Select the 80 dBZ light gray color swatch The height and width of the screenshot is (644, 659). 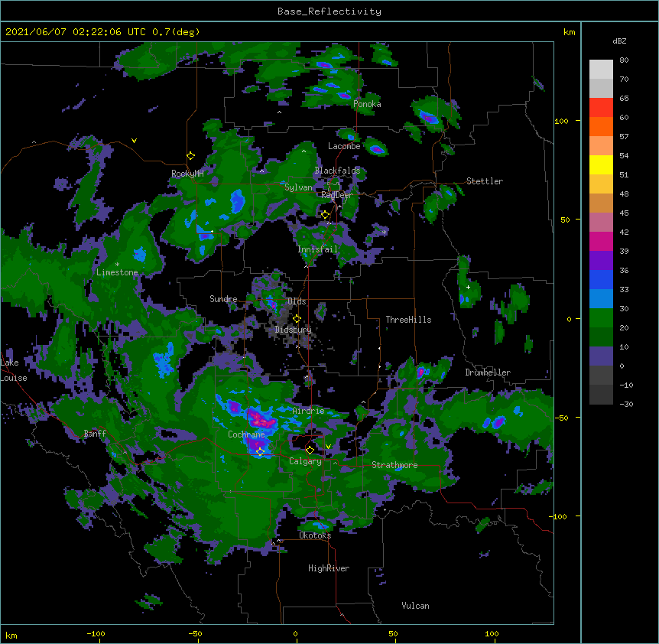(601, 70)
